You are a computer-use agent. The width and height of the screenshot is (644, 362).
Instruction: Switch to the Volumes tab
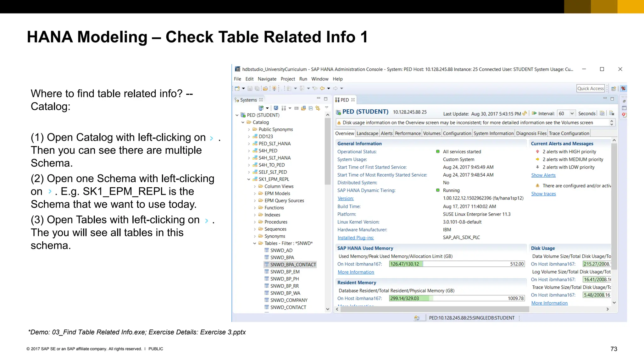click(x=432, y=133)
